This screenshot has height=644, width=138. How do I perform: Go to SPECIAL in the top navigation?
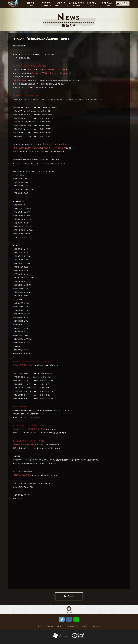click(107, 4)
